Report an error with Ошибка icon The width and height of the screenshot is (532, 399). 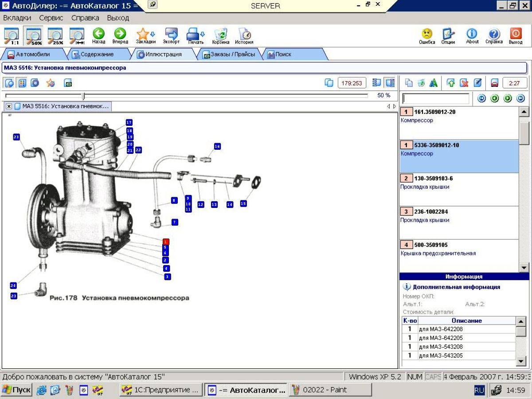[x=427, y=36]
